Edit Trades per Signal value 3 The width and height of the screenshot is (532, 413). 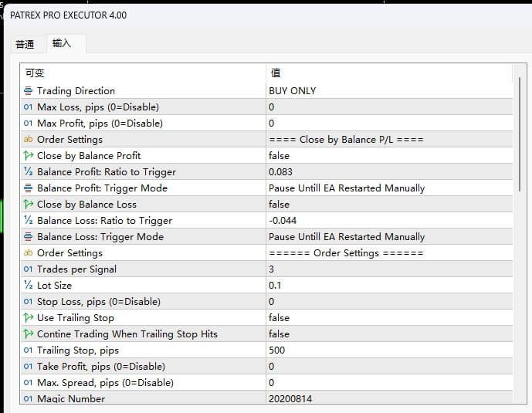(389, 269)
